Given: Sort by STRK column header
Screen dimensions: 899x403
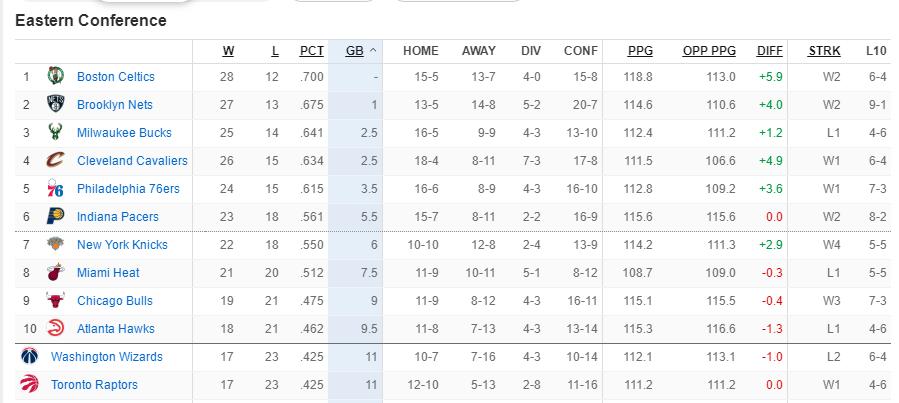Looking at the screenshot, I should [825, 51].
